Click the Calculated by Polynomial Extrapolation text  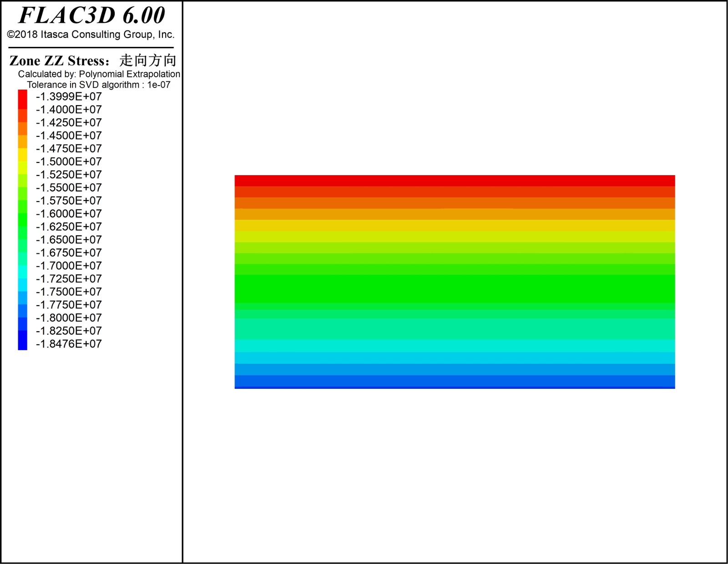[99, 74]
